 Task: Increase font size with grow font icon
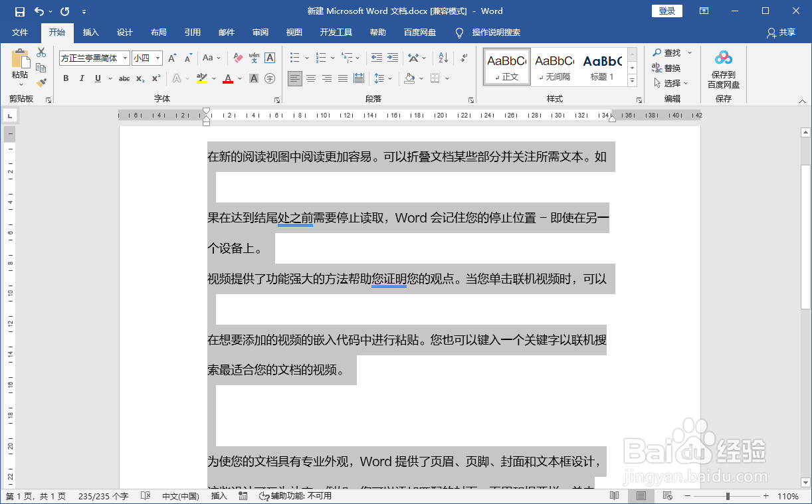[172, 58]
